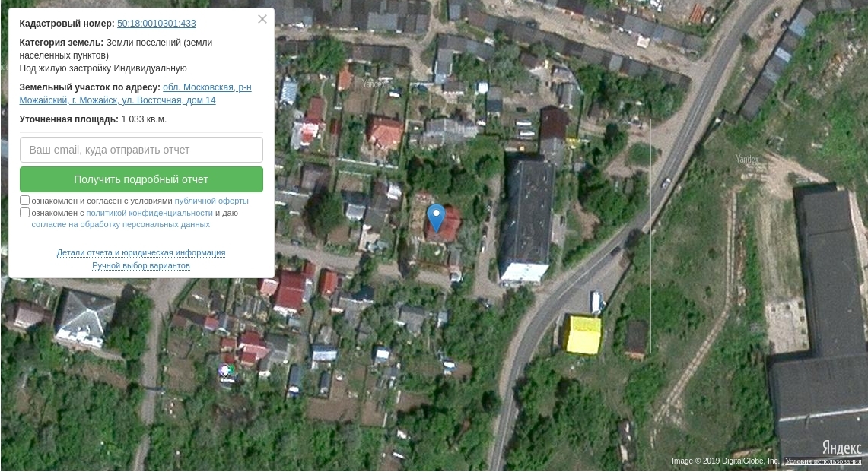Open cadastral number 50:18:0010301:433 link

tap(156, 24)
